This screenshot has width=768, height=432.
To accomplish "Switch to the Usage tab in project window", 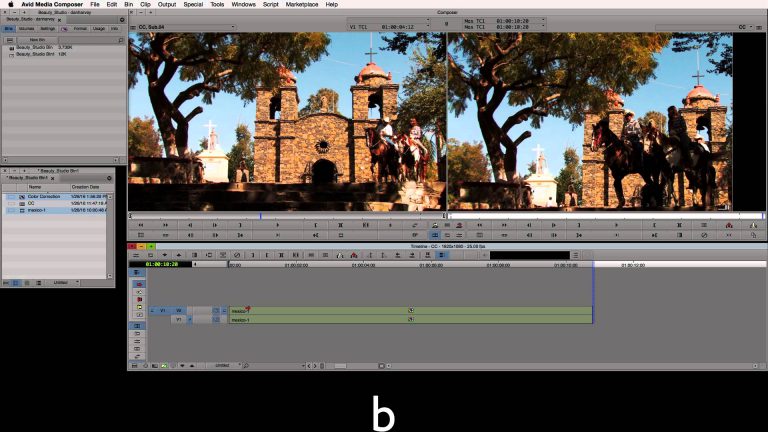I will pos(98,28).
